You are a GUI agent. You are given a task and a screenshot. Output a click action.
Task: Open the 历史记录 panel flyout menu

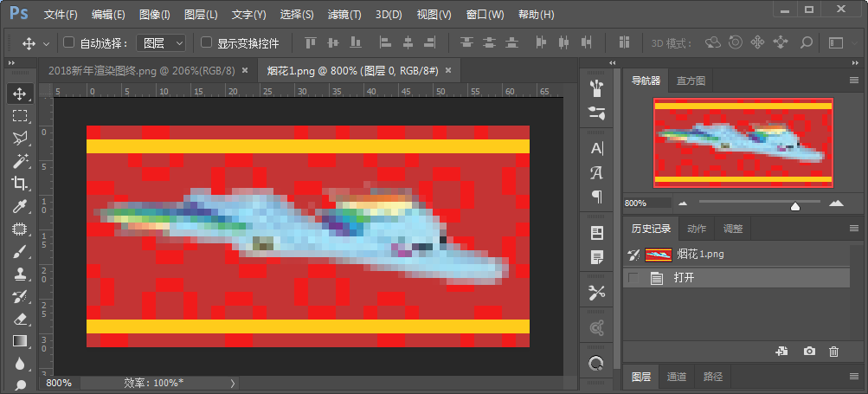854,228
